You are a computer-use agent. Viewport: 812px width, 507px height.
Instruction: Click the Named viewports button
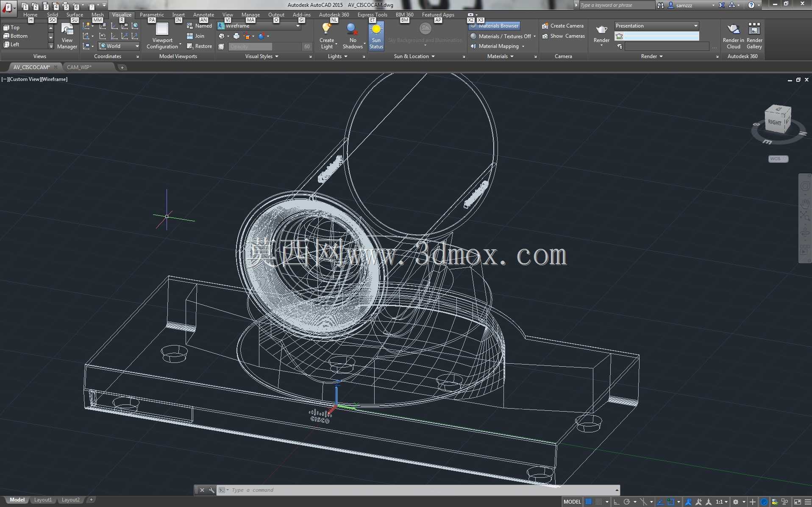click(199, 26)
